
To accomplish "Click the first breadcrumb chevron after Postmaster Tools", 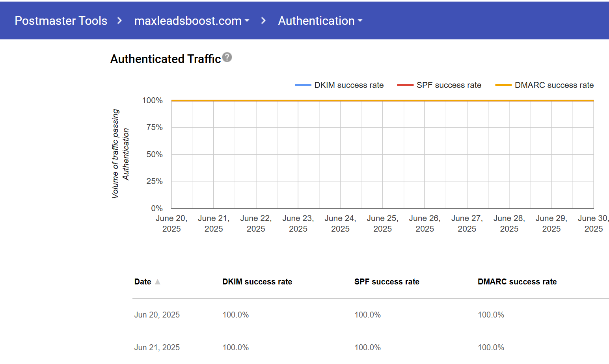I will pos(120,20).
